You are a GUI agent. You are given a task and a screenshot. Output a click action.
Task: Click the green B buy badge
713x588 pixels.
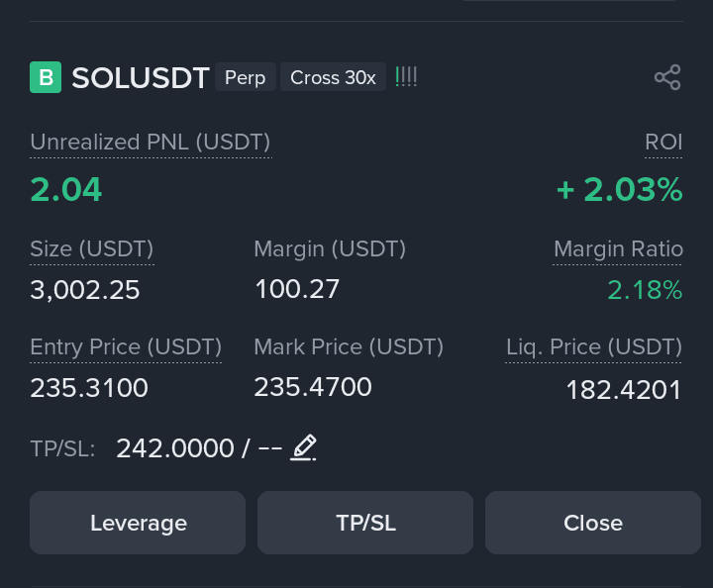46,77
